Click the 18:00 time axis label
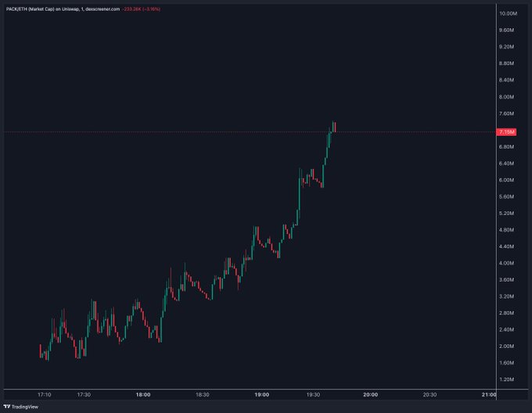This screenshot has height=413, width=532. (x=143, y=395)
